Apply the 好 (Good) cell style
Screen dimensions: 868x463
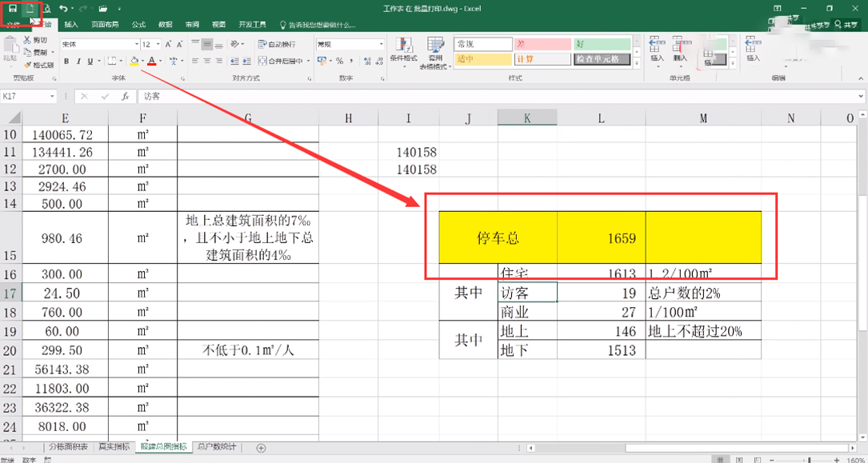602,44
